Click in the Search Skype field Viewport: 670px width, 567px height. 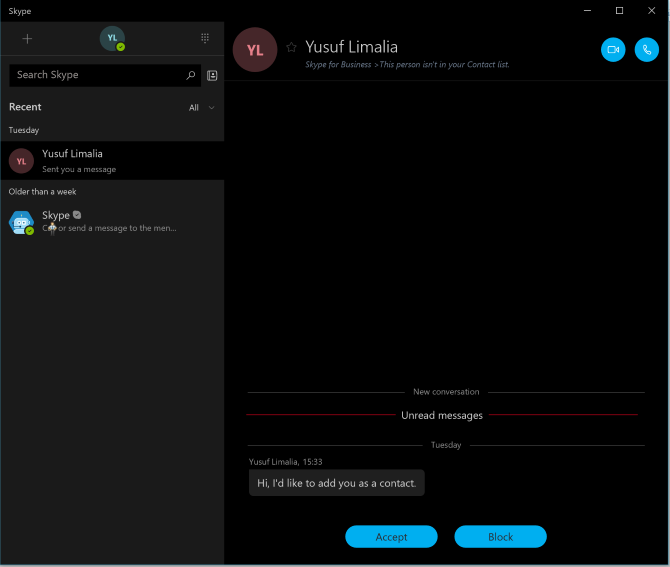[x=105, y=75]
